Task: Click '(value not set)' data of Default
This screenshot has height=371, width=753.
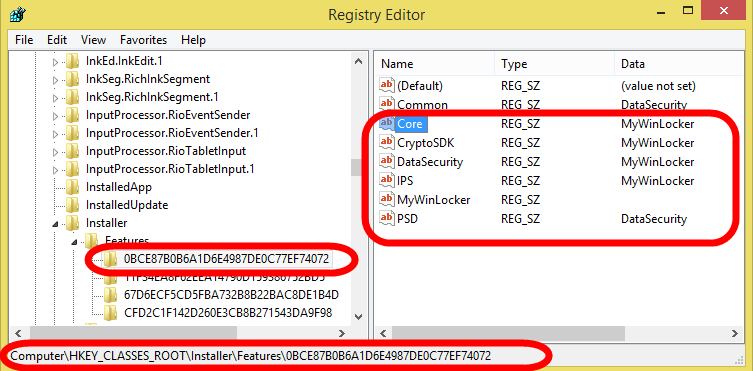Action: coord(658,86)
